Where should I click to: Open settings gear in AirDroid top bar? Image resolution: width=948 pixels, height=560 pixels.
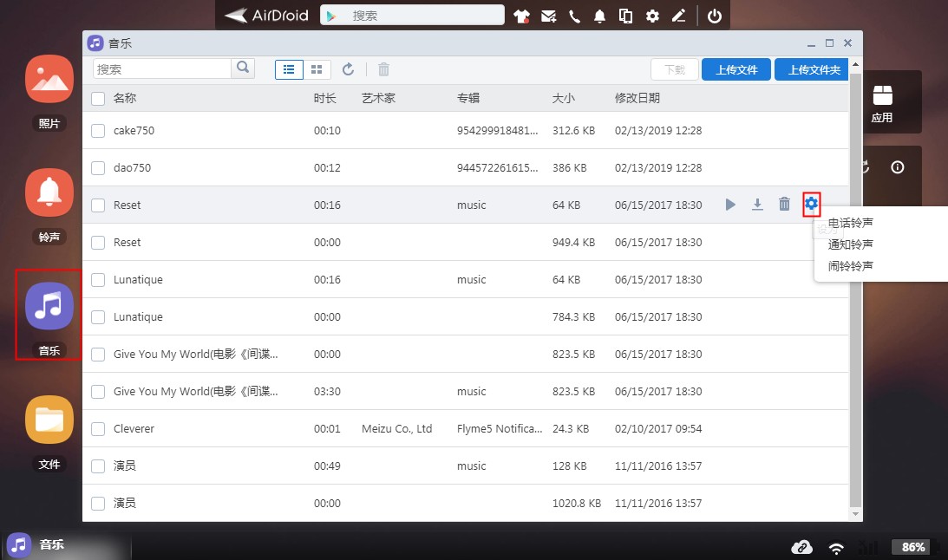pos(651,16)
